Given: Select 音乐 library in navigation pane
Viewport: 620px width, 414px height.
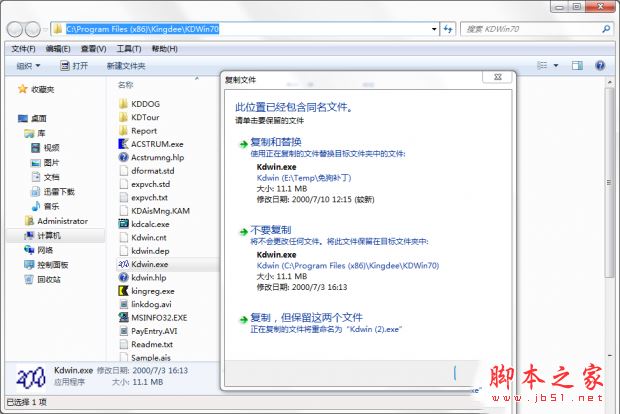Looking at the screenshot, I should tap(45, 206).
